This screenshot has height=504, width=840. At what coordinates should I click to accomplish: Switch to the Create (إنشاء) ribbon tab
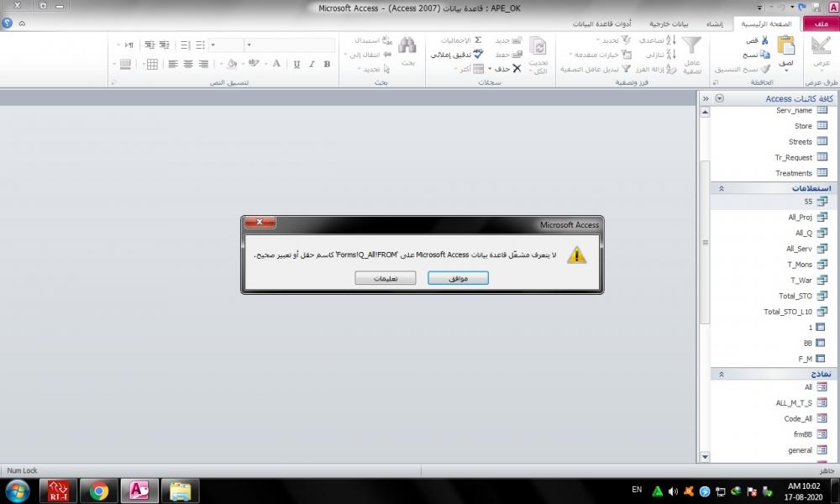[711, 24]
